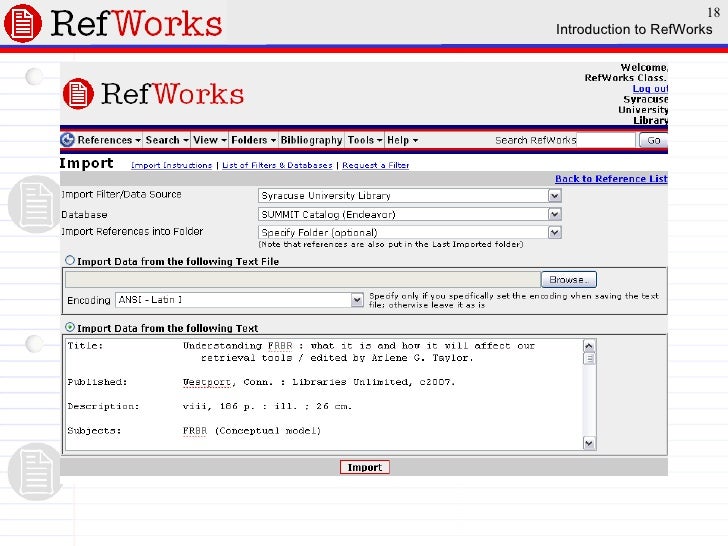This screenshot has width=728, height=546.
Task: Select Import Data from the following Text File
Action: click(x=70, y=261)
